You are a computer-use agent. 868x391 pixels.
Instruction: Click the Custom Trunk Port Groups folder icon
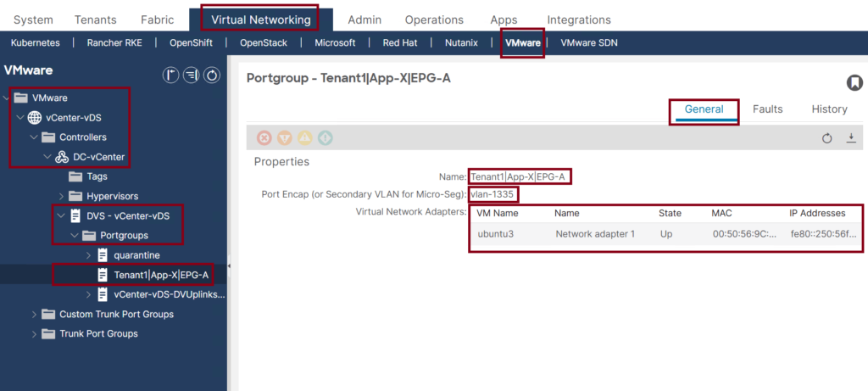48,314
